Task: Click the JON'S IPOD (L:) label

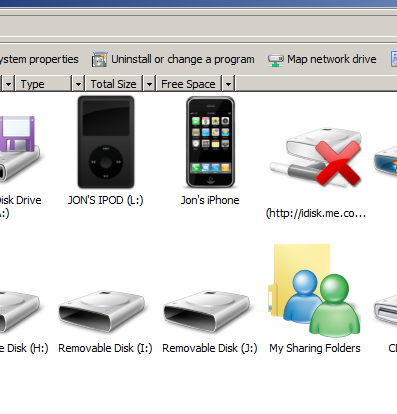Action: tap(106, 200)
